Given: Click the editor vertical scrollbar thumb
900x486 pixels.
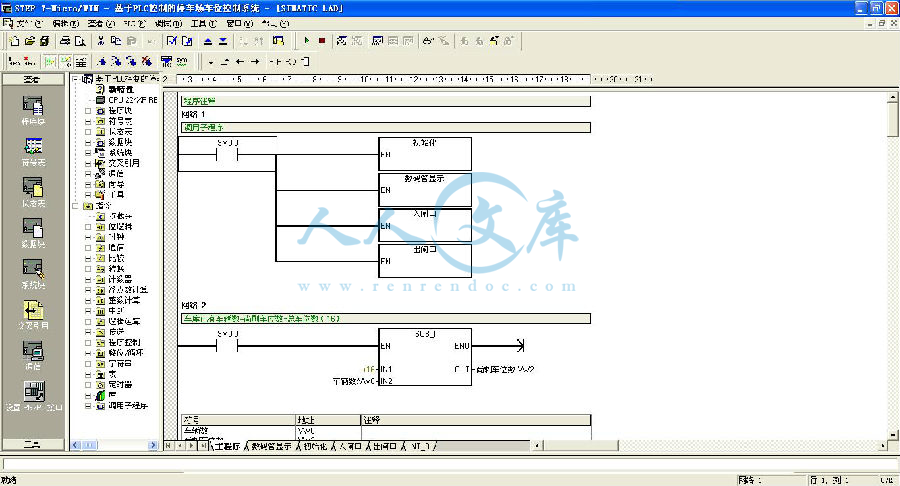Looking at the screenshot, I should pos(893,119).
